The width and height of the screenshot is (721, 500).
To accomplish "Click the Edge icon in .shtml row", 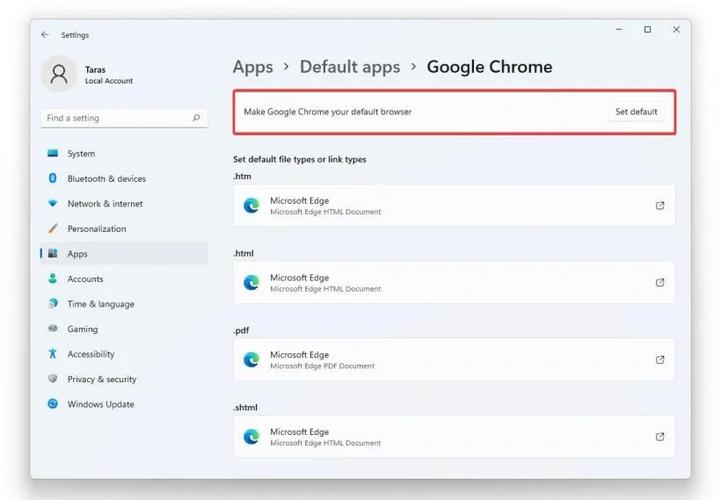I will coord(251,437).
